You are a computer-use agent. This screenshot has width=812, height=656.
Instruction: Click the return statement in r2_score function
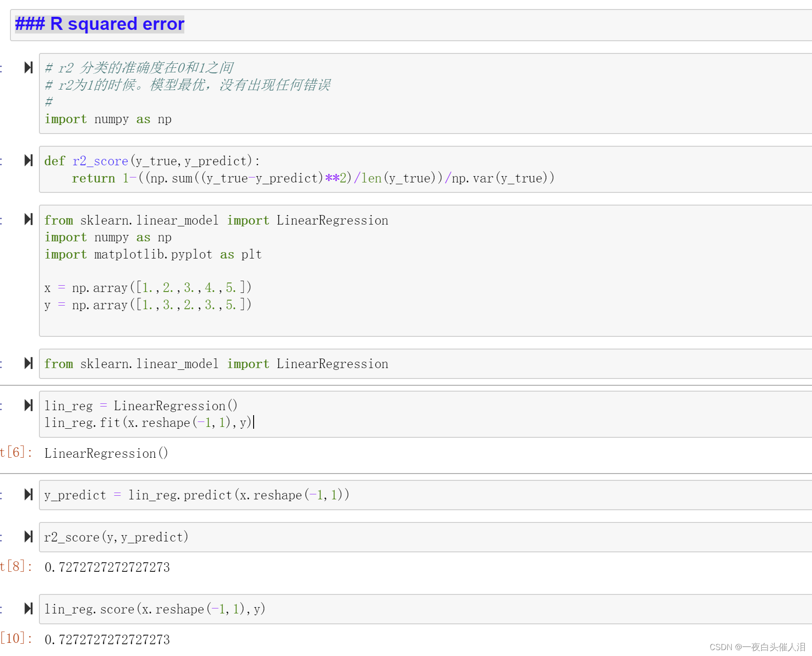coord(313,178)
